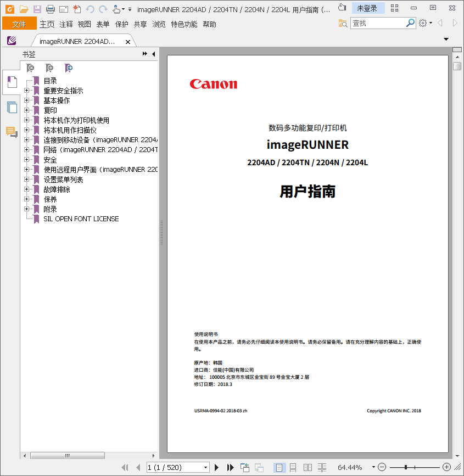The image size is (464, 476).
Task: Open the 目录 bookmark
Action: point(50,81)
